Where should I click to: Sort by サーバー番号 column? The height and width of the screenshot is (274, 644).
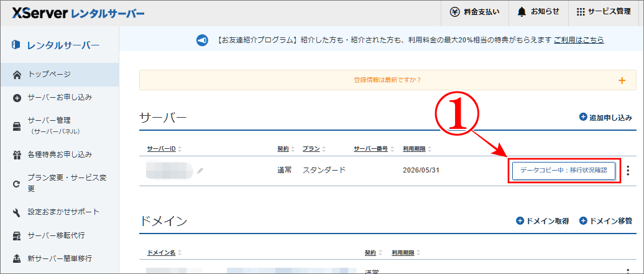[374, 148]
